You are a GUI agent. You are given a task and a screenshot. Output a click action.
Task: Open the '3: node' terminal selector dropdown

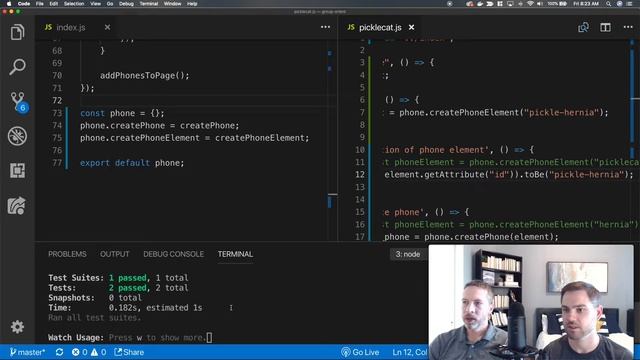[408, 254]
